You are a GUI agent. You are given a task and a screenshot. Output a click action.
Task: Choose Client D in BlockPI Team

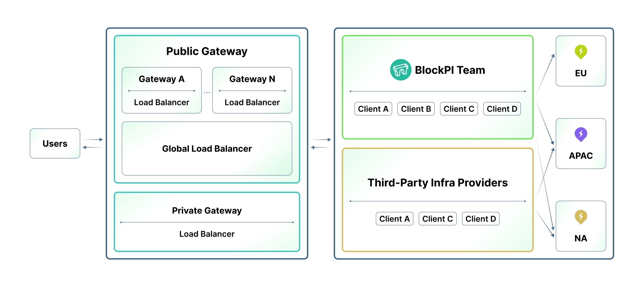pyautogui.click(x=502, y=109)
